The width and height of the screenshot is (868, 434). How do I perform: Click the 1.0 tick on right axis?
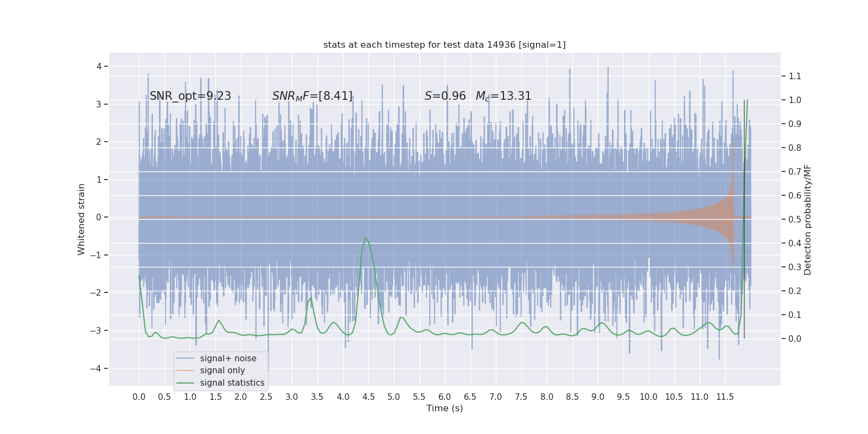point(795,100)
